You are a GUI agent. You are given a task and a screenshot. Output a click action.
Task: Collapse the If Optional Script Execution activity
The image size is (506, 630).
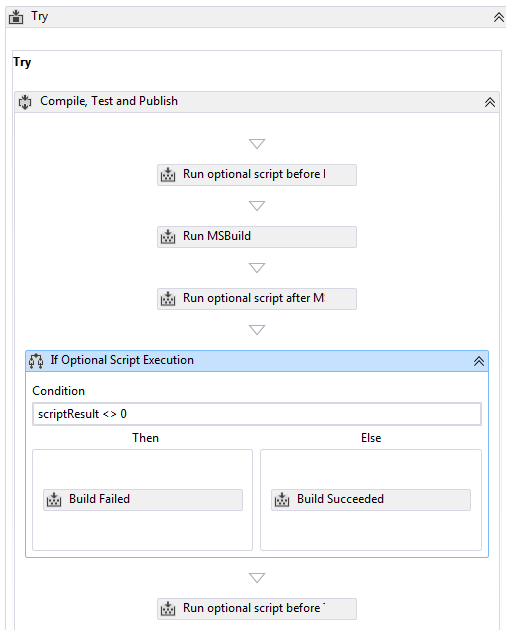point(479,361)
